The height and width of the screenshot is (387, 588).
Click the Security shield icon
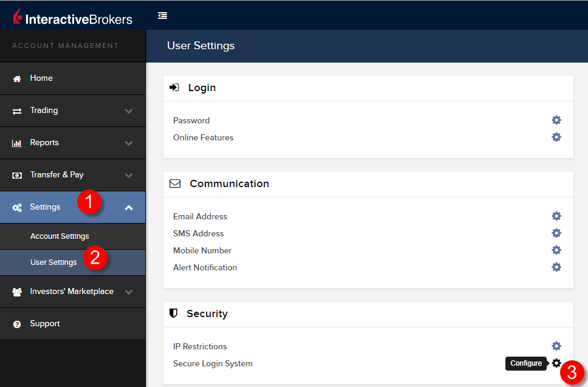173,313
